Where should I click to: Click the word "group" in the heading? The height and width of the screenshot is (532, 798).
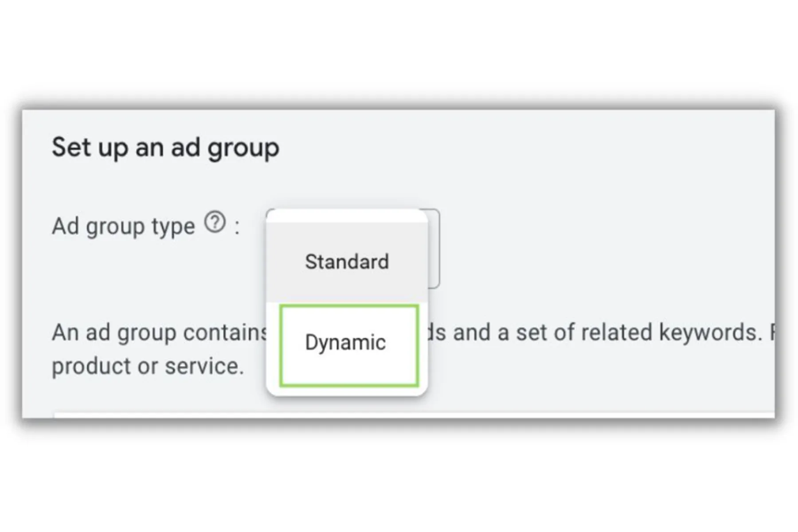(x=243, y=149)
